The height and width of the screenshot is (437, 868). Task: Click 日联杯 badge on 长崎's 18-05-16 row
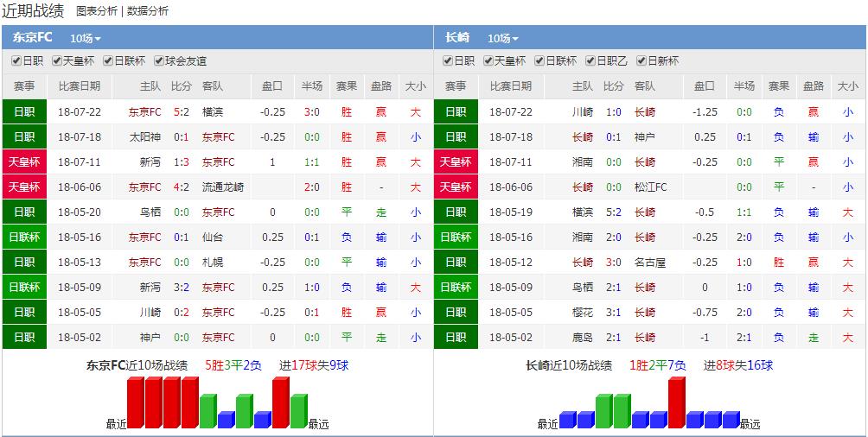coord(456,237)
